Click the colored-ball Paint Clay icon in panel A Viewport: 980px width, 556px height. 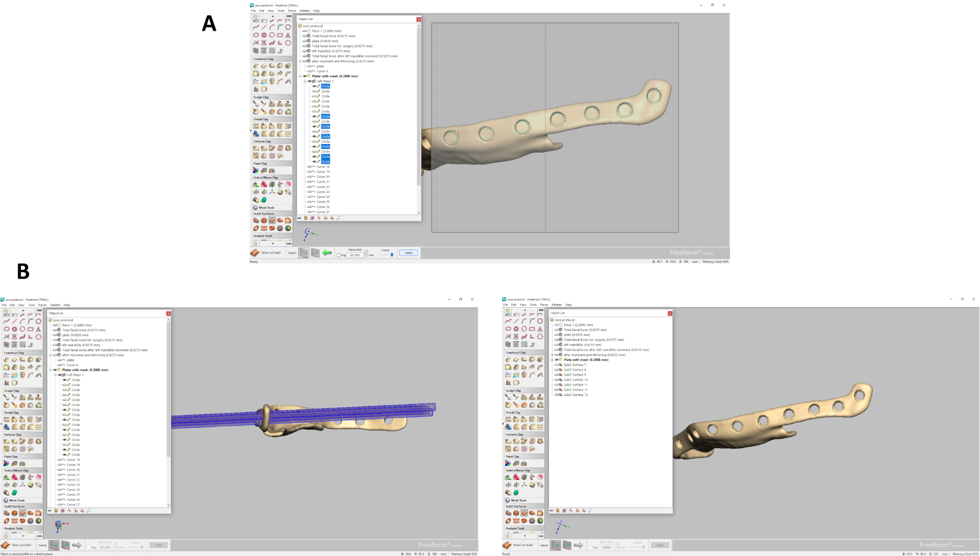pos(256,170)
